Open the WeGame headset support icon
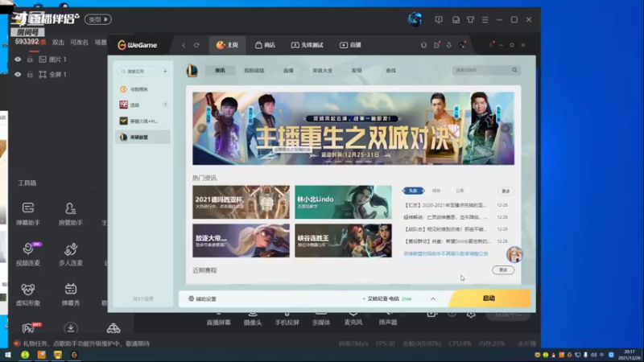Viewport: 644px width, 362px height. coord(423,45)
